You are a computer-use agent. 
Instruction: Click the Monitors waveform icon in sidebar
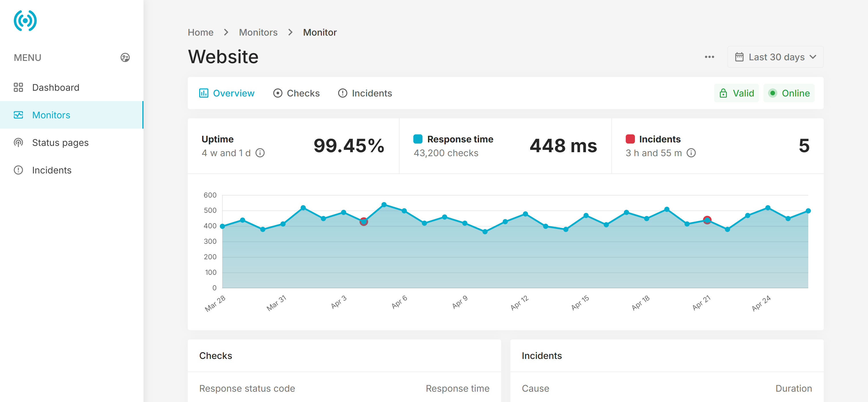[19, 115]
